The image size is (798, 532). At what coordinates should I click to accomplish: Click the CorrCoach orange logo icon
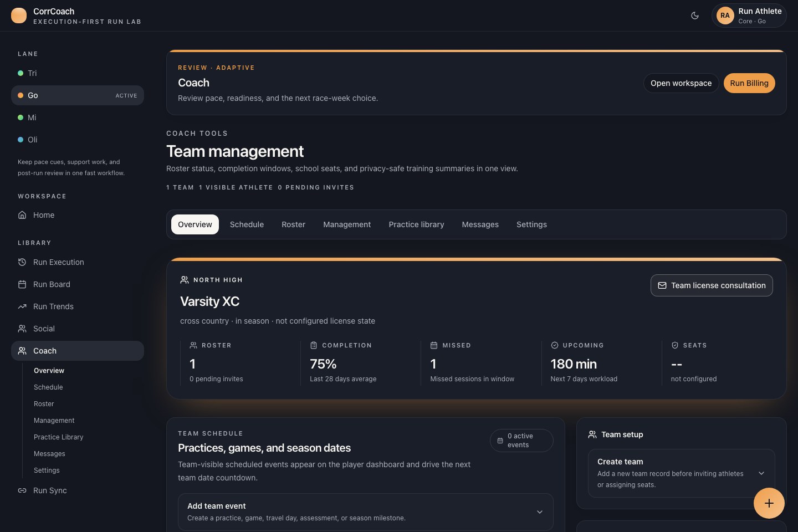point(19,16)
